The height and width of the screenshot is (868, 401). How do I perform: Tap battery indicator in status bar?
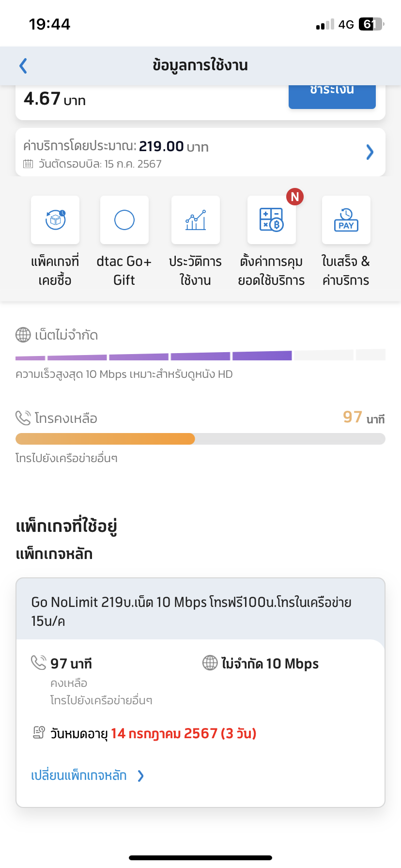click(371, 24)
